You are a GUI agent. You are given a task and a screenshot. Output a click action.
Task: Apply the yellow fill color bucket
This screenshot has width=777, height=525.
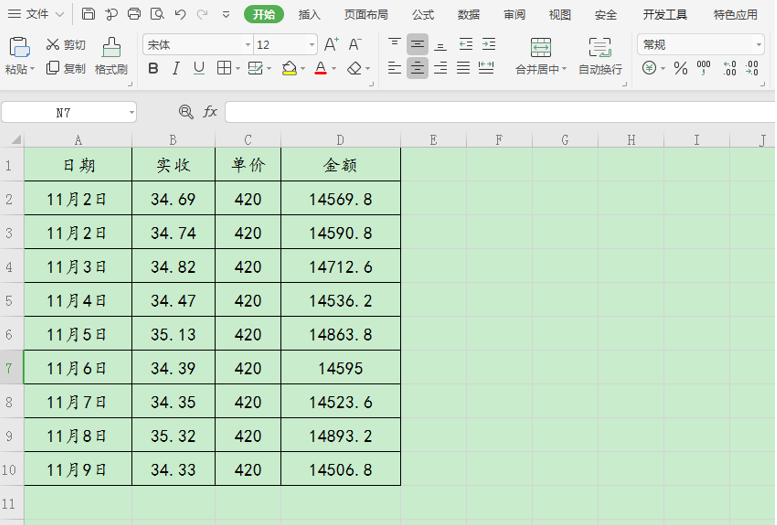[x=289, y=68]
